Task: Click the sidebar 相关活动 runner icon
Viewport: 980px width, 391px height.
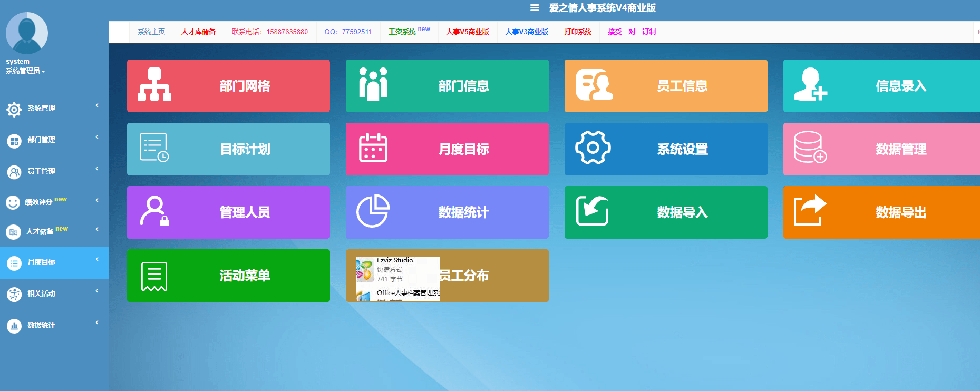Action: point(14,295)
